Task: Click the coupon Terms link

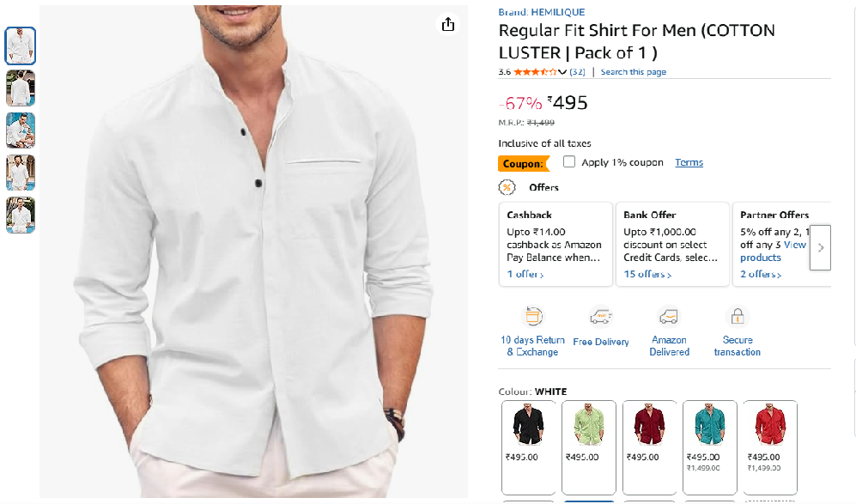Action: pyautogui.click(x=689, y=162)
